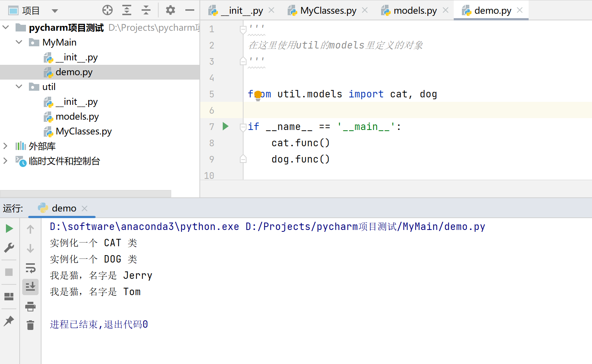Viewport: 592px width, 364px height.
Task: Click the print output printer icon
Action: click(x=30, y=306)
